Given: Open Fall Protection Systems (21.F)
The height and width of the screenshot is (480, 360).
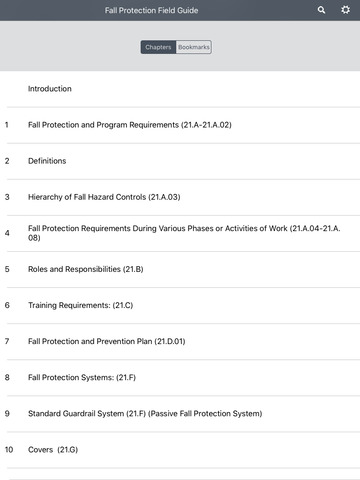Looking at the screenshot, I should coord(180,377).
